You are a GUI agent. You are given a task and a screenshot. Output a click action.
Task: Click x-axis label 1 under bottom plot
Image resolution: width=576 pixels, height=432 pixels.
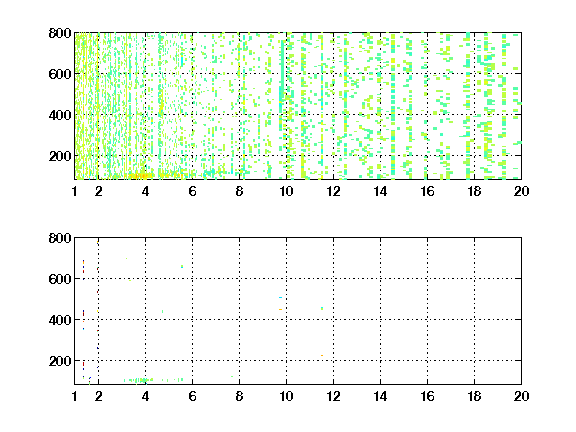[75, 396]
